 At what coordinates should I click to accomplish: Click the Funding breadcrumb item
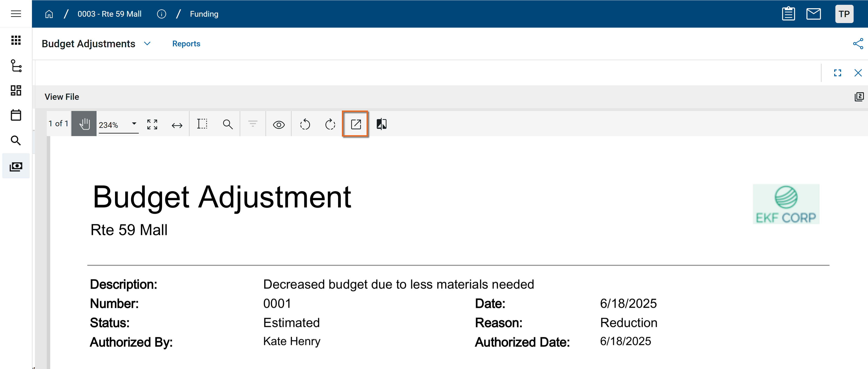tap(204, 14)
